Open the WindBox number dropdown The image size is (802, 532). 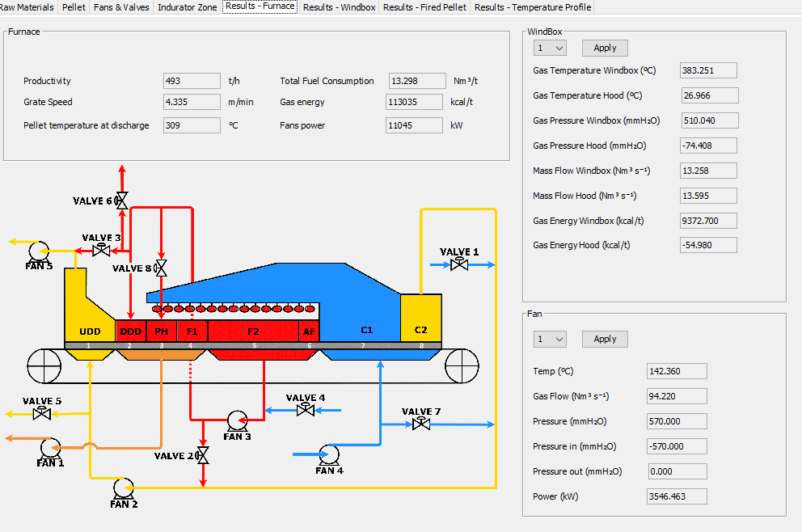click(549, 48)
